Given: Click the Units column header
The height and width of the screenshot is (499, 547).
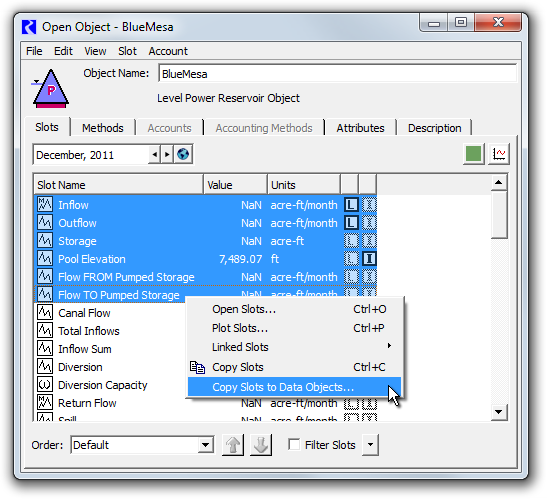Looking at the screenshot, I should 304,185.
